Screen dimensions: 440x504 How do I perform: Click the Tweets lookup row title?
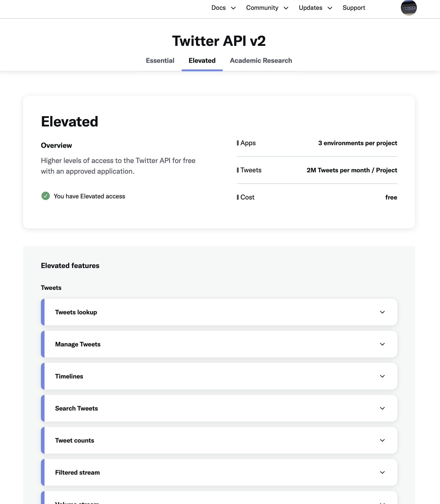coord(76,312)
